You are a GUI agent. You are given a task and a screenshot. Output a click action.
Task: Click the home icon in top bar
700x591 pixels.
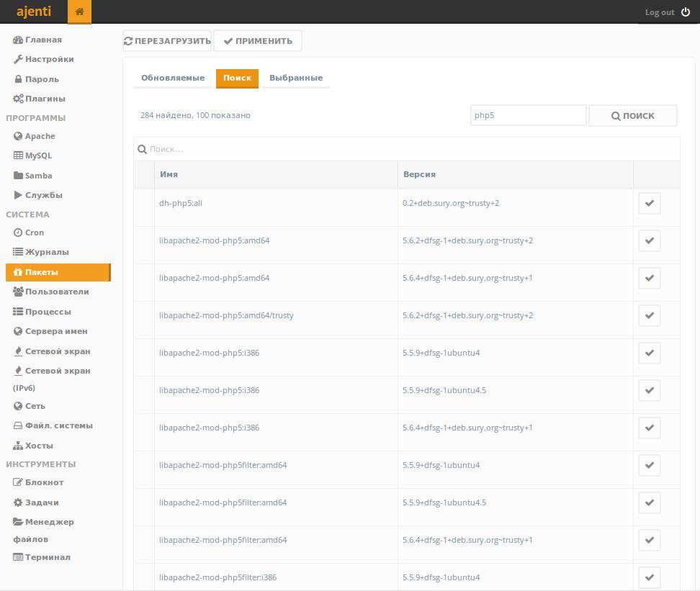[x=79, y=12]
